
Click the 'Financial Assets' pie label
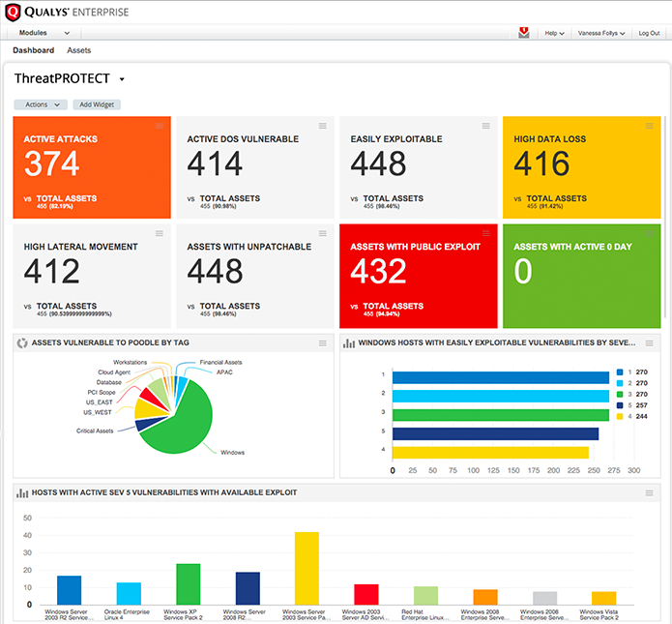[220, 363]
